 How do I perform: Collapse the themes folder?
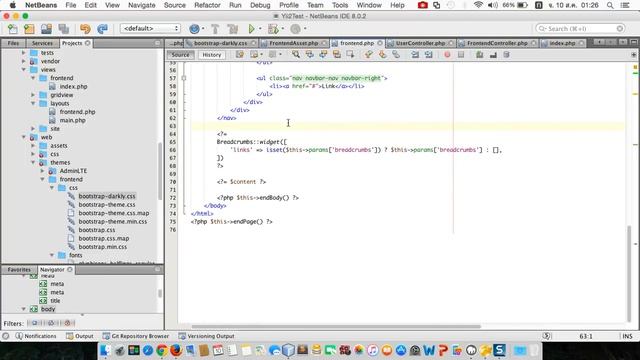33,162
